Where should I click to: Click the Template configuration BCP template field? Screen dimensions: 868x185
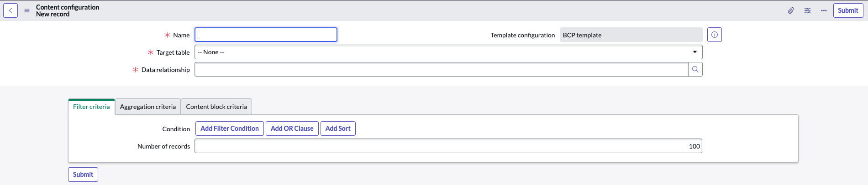click(631, 35)
